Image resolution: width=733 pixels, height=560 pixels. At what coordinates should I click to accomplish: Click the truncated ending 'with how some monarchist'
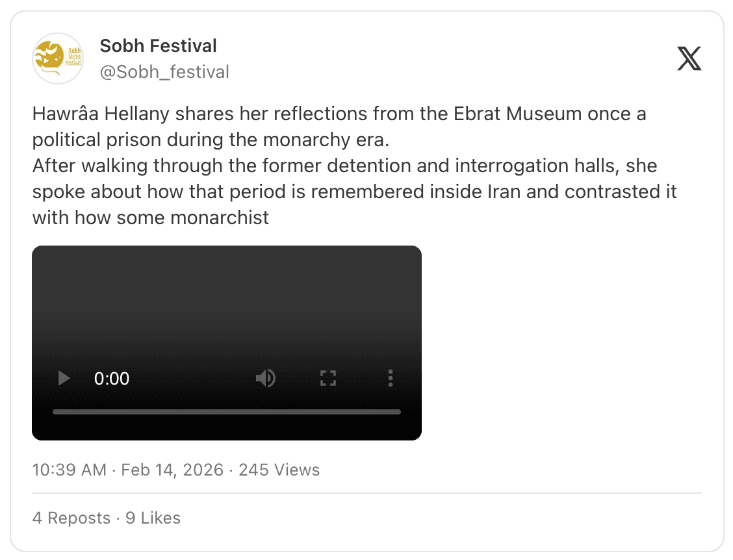click(x=150, y=218)
